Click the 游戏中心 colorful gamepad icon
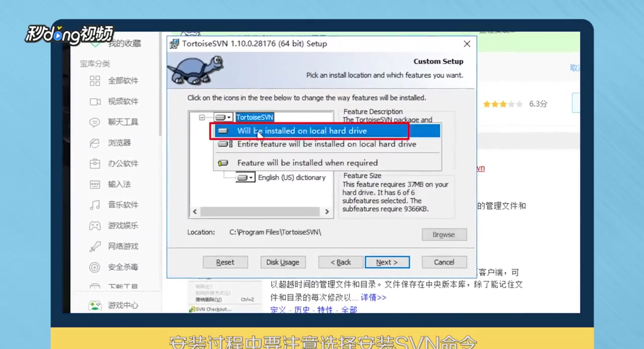This screenshot has height=349, width=644. pos(95,305)
